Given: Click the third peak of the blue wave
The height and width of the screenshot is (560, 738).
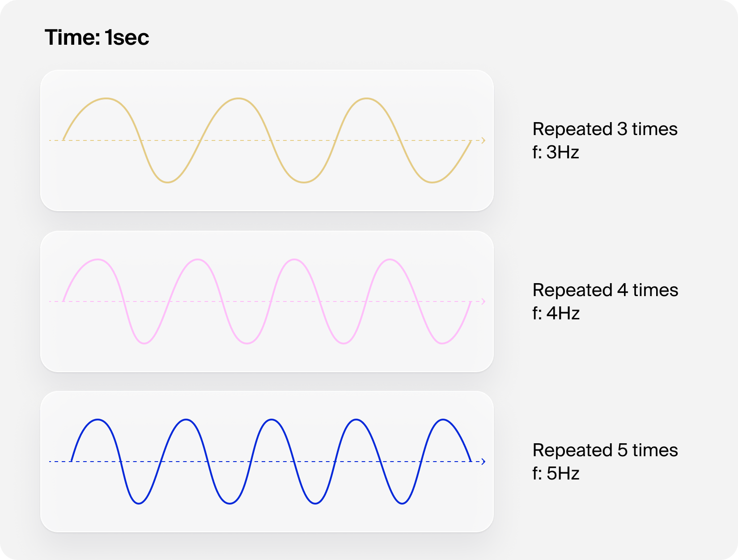Looking at the screenshot, I should 271,420.
